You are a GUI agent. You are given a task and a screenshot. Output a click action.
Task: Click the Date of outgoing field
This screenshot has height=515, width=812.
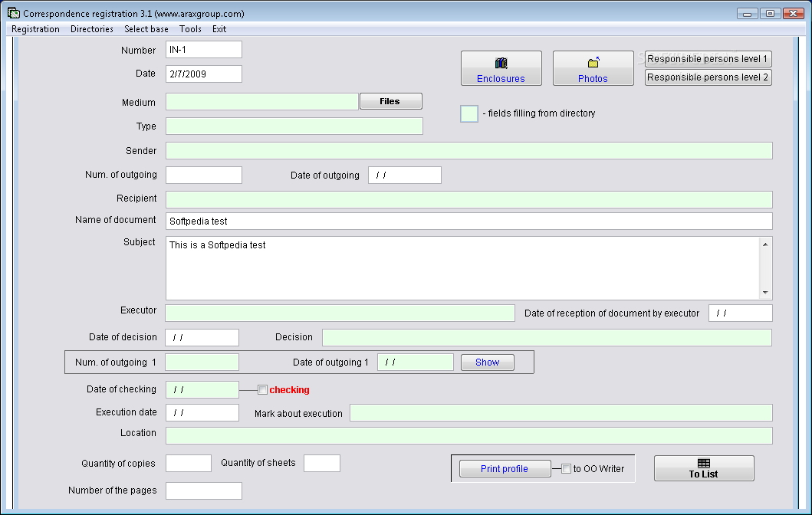point(404,175)
